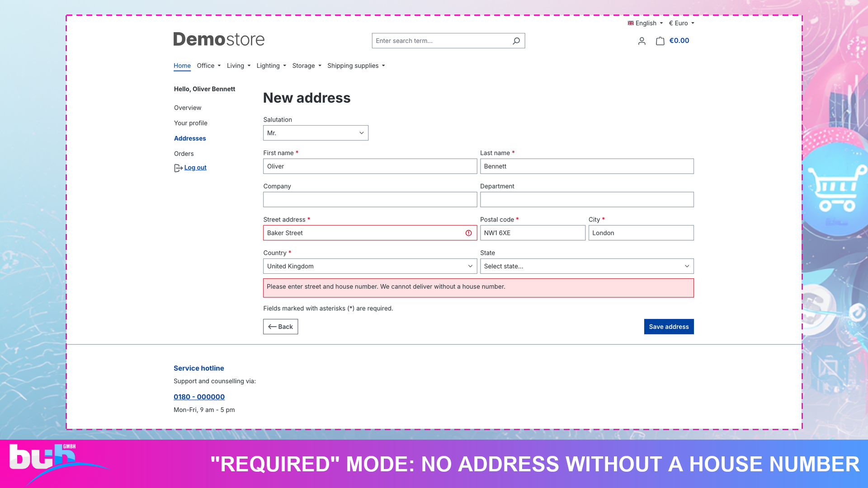Screen dimensions: 868x488
Task: Open the Country dropdown
Action: (370, 266)
